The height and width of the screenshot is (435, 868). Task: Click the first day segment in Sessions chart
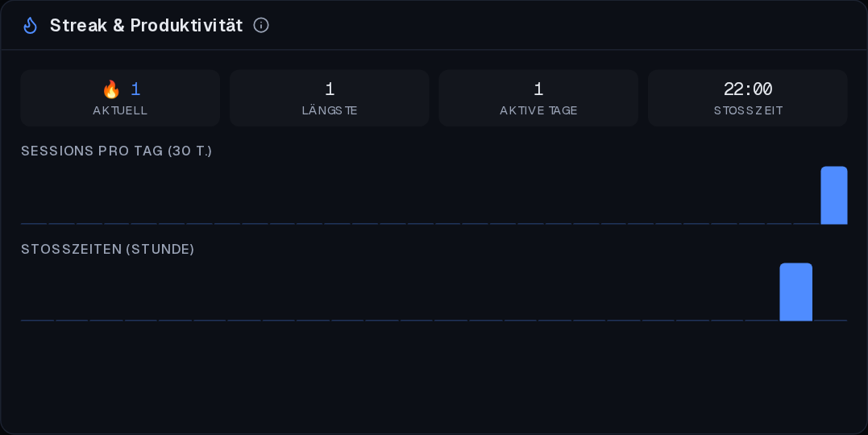pos(34,223)
